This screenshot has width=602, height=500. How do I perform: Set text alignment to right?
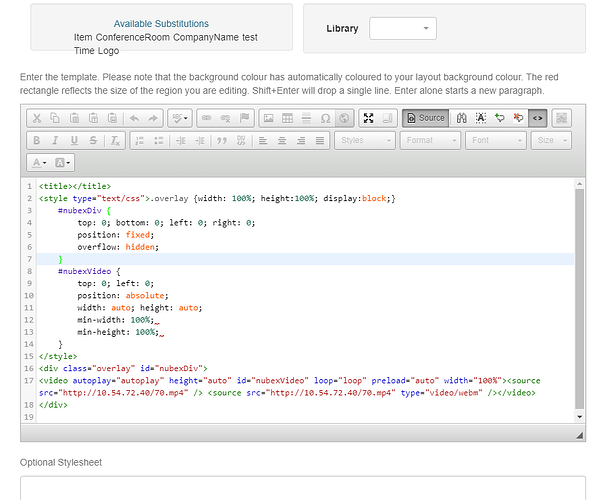301,141
